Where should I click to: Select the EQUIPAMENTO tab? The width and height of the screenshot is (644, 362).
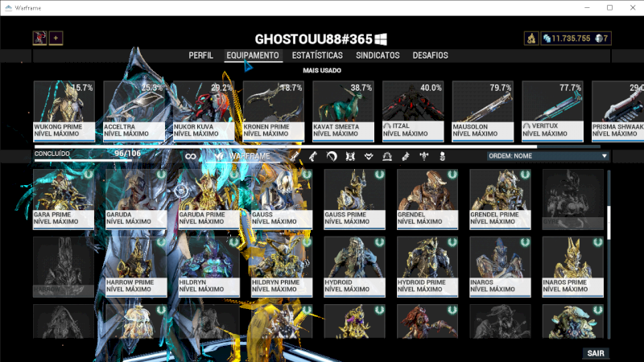click(x=253, y=56)
